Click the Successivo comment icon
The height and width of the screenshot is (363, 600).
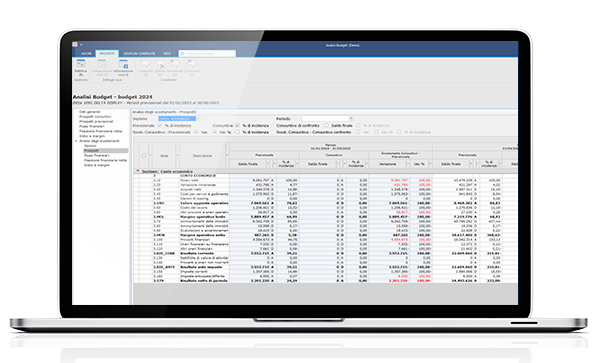[192, 64]
